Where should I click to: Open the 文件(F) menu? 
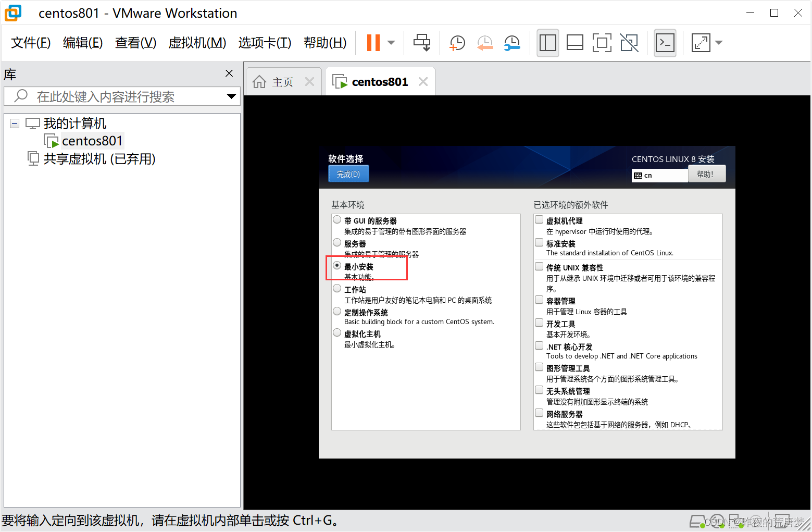click(31, 43)
